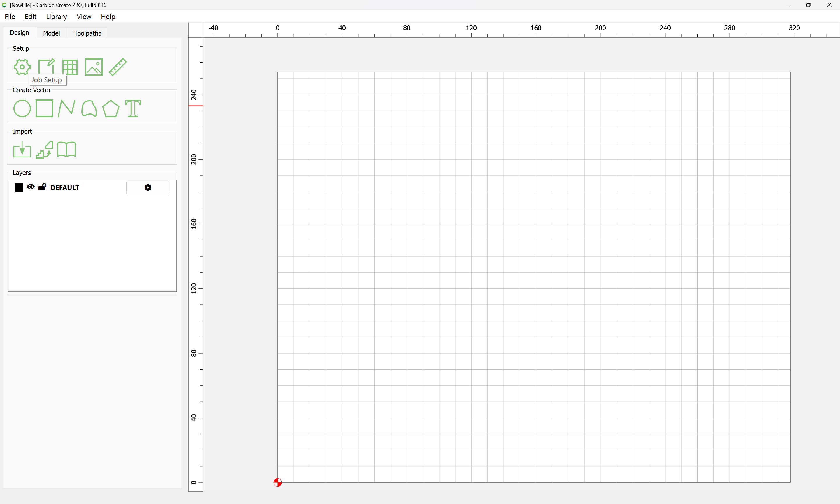
Task: Select the background image icon
Action: (94, 67)
